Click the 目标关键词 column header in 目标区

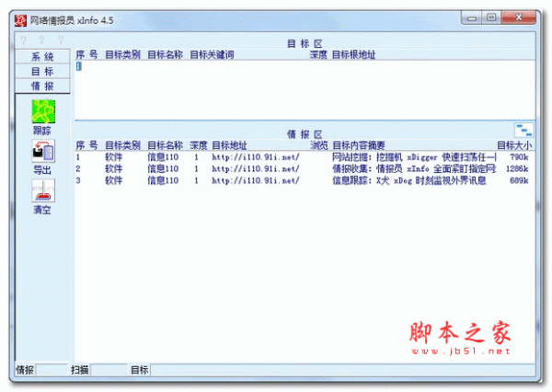212,54
